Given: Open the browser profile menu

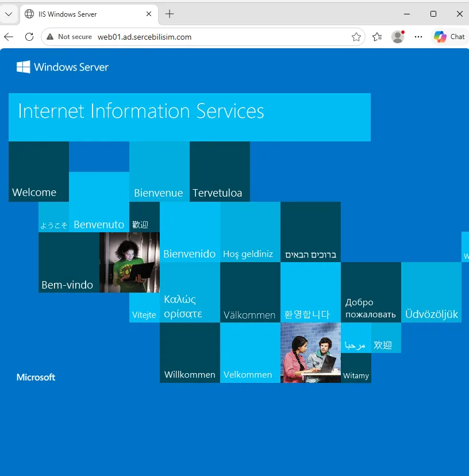Looking at the screenshot, I should click(398, 37).
